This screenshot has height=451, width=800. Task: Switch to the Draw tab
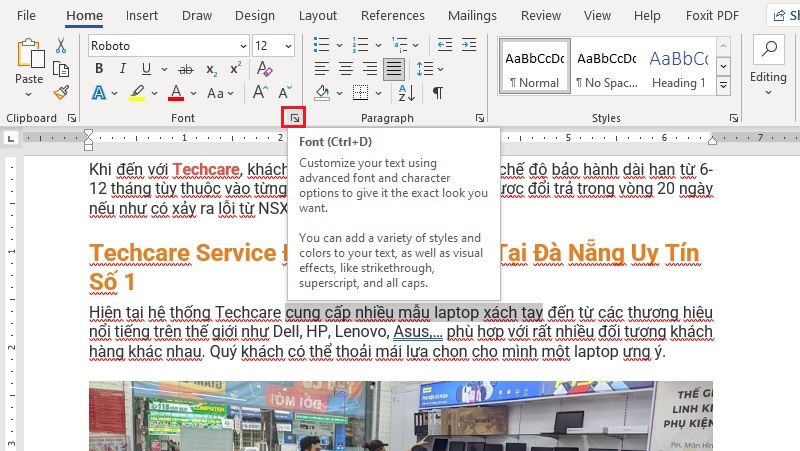(197, 16)
